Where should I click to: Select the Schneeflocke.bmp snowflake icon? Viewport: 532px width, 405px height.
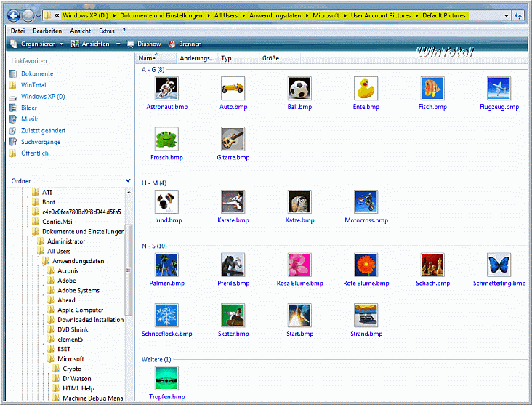pyautogui.click(x=166, y=316)
